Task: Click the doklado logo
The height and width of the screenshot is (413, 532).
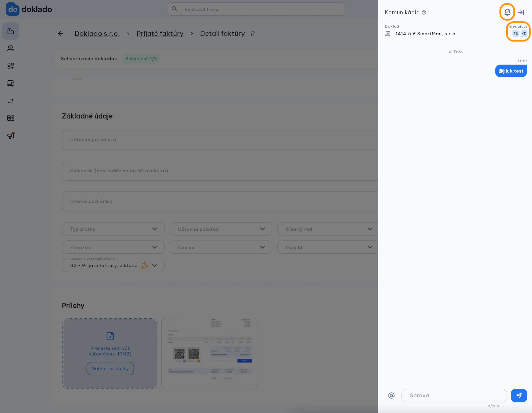Action: coord(29,9)
